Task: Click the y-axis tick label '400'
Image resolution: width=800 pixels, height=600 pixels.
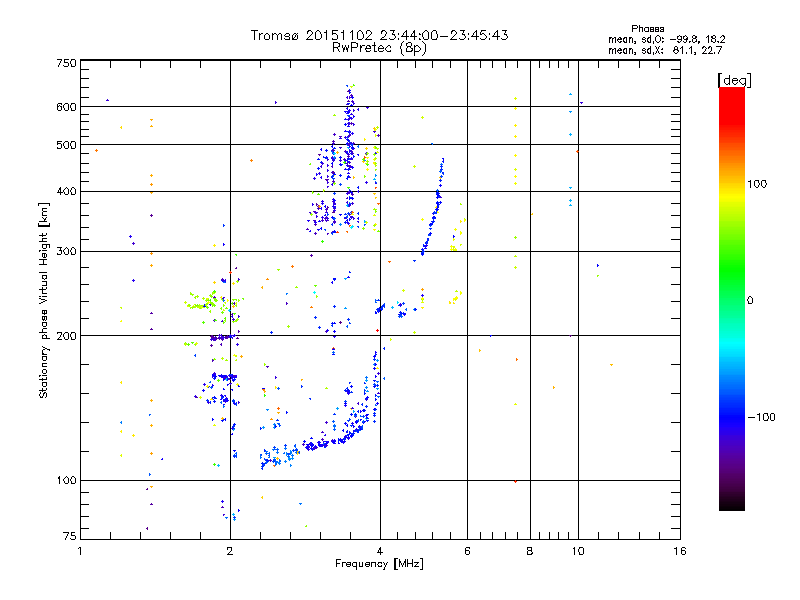Action: point(67,191)
